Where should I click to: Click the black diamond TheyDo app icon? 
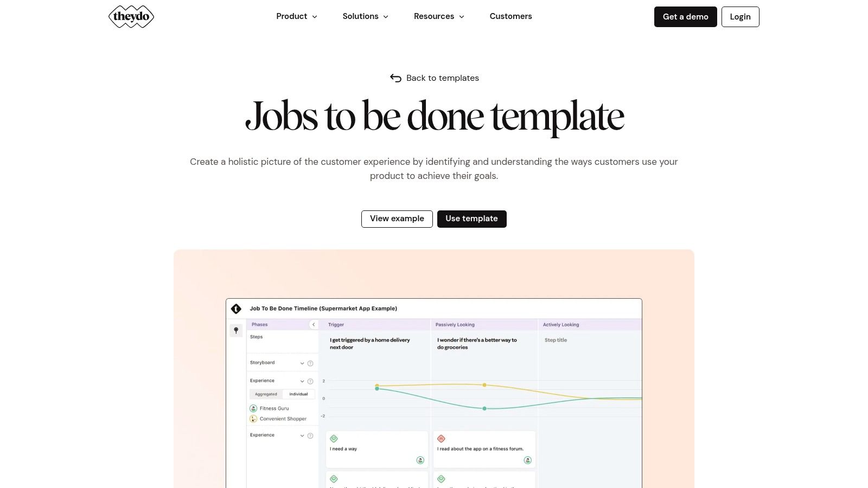pyautogui.click(x=236, y=309)
